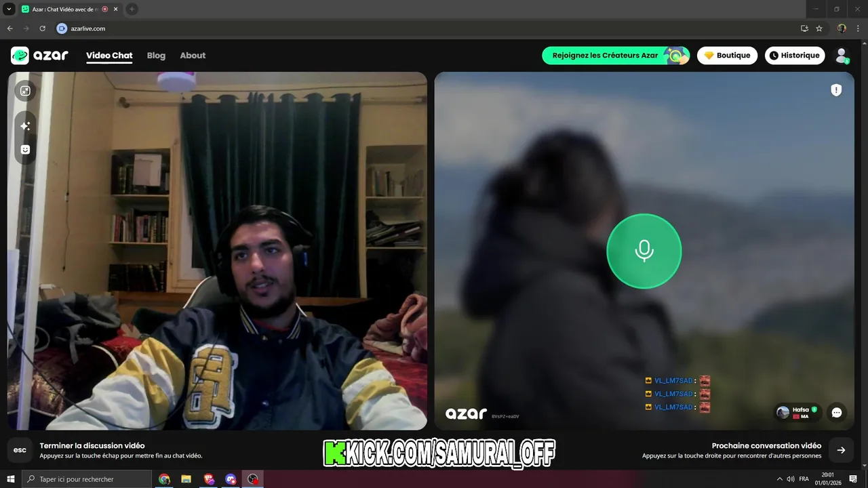Click the esc end-chat button
The width and height of the screenshot is (868, 488).
click(x=20, y=450)
